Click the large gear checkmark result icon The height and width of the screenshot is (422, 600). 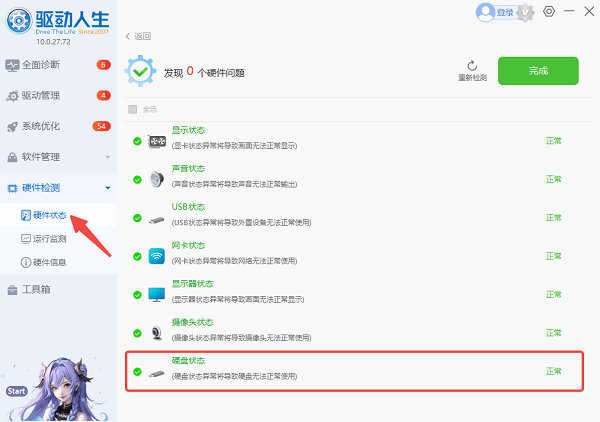click(140, 71)
